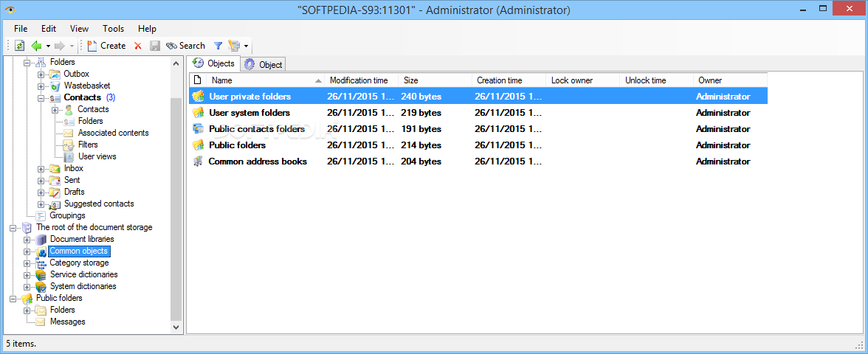This screenshot has width=868, height=354.
Task: Select the System dictionaries tree item
Action: pyautogui.click(x=83, y=286)
